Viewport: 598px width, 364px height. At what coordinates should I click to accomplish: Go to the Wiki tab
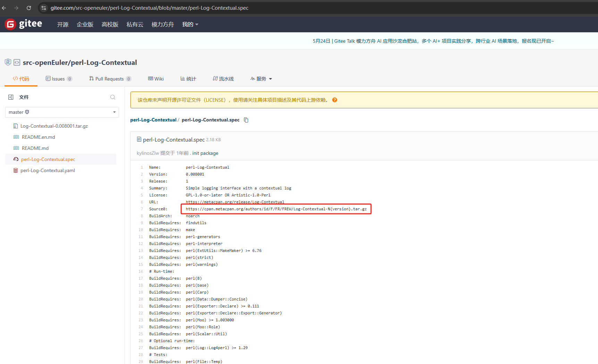[x=156, y=79]
